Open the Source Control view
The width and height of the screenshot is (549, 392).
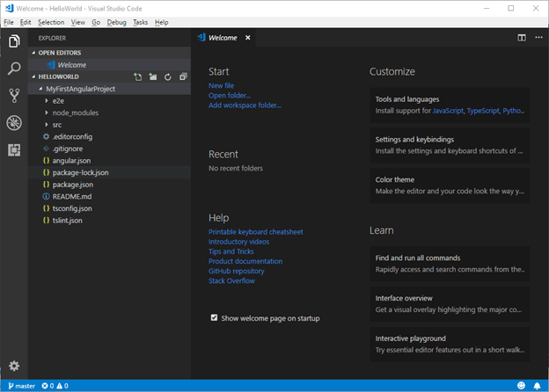[x=14, y=96]
